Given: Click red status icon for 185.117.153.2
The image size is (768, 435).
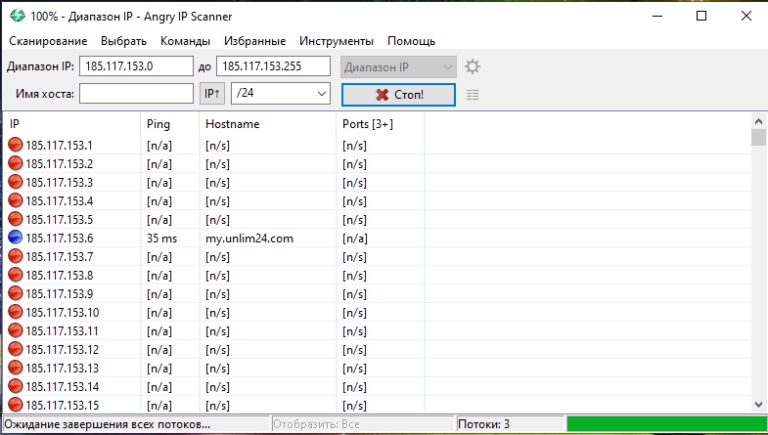Looking at the screenshot, I should pyautogui.click(x=16, y=163).
